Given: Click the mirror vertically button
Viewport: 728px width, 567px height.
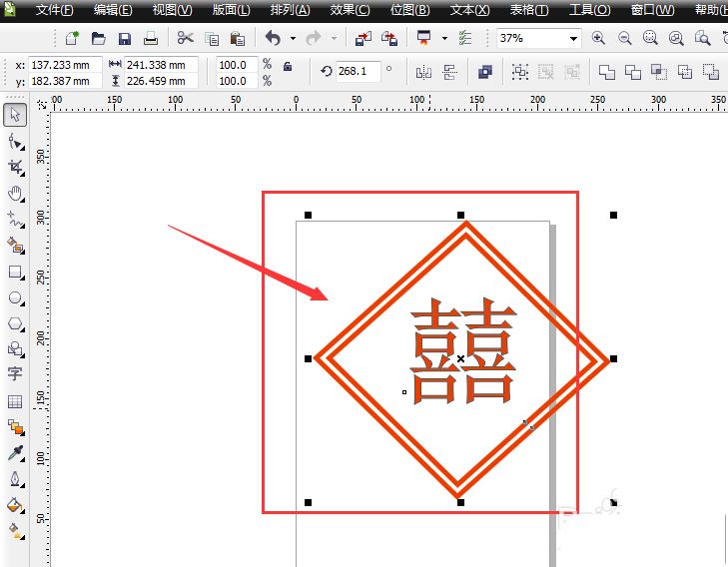Looking at the screenshot, I should click(x=449, y=72).
